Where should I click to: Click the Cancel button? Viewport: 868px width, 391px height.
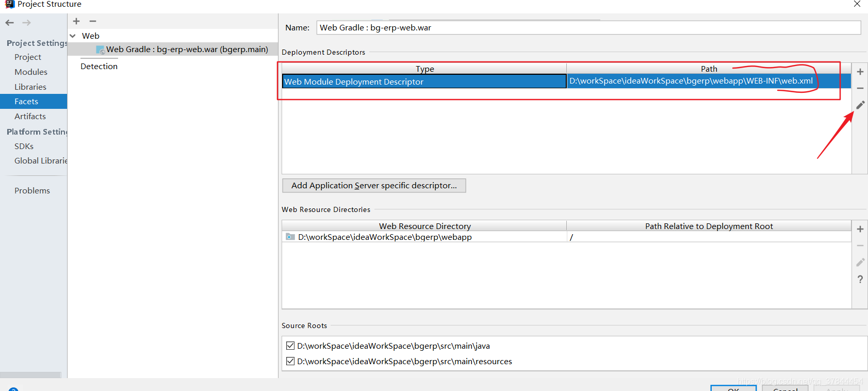click(785, 388)
